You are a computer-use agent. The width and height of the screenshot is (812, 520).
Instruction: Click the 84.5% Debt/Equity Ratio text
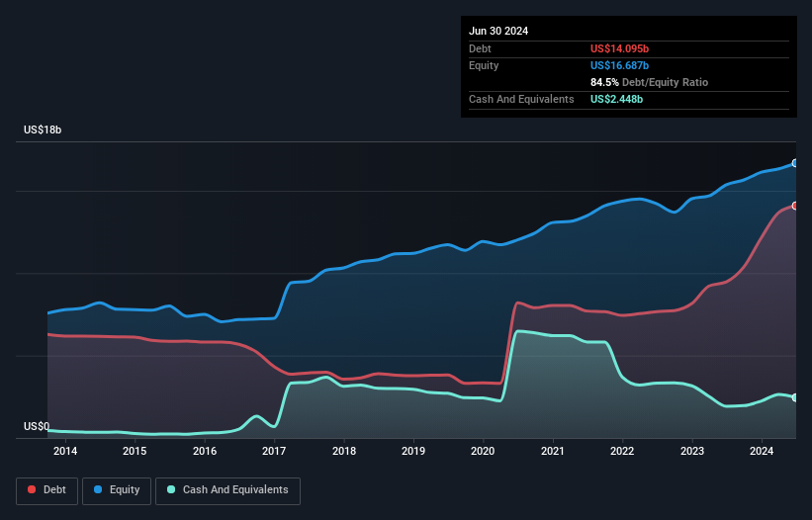coord(650,82)
